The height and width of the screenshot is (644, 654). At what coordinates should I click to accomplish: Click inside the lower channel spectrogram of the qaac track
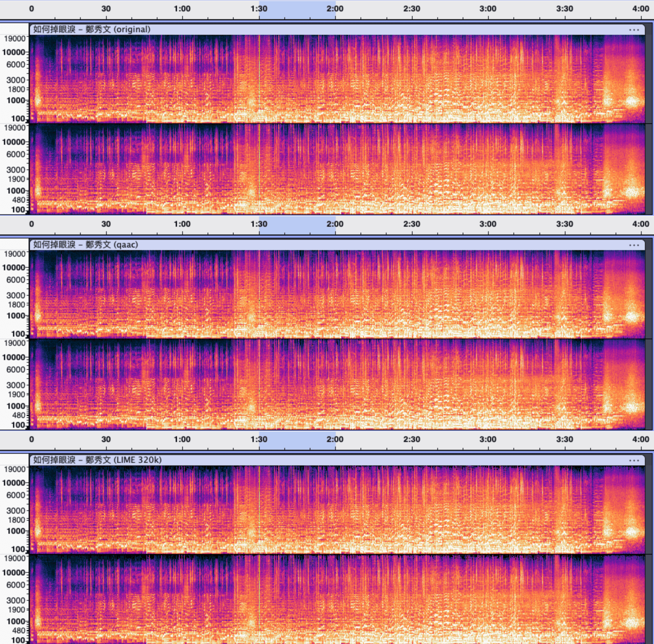tap(337, 384)
